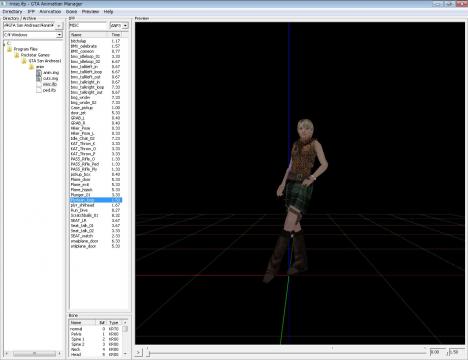This screenshot has width=468, height=360.
Task: Open the Preview menu
Action: coord(90,12)
